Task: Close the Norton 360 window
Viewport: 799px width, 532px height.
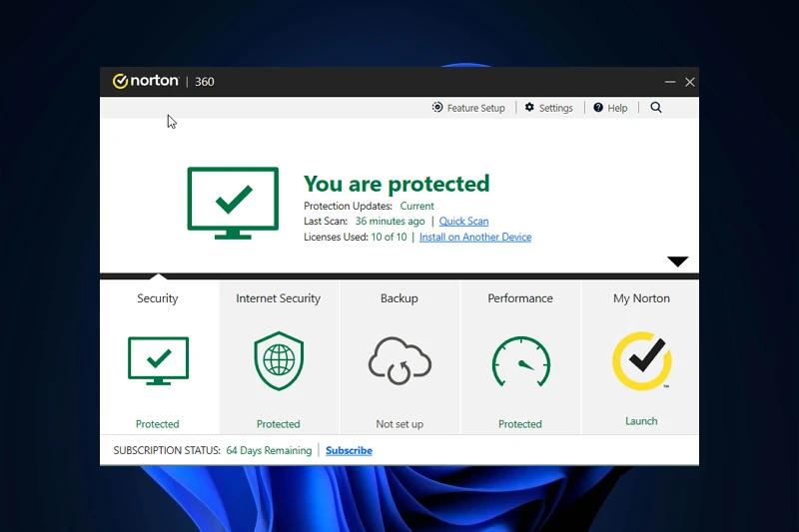Action: [x=689, y=82]
